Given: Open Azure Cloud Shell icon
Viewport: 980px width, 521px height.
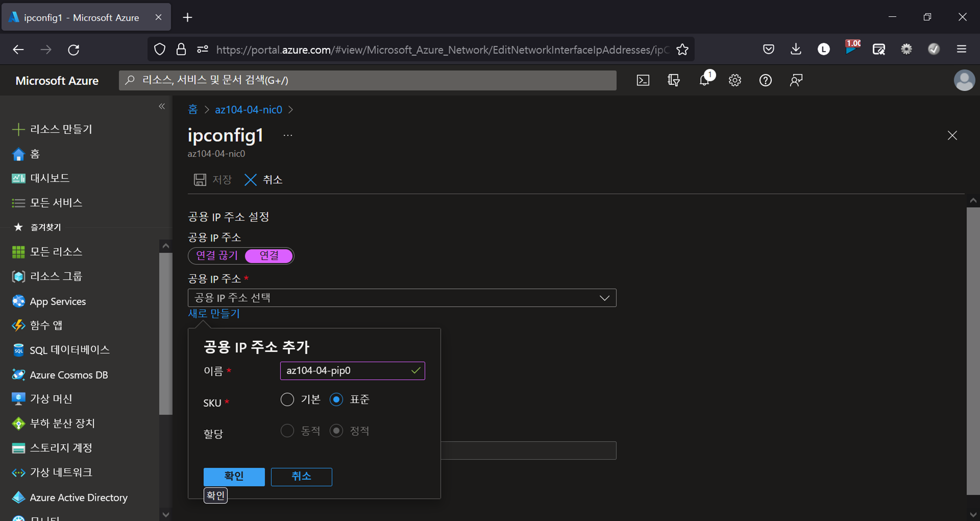Looking at the screenshot, I should click(643, 80).
